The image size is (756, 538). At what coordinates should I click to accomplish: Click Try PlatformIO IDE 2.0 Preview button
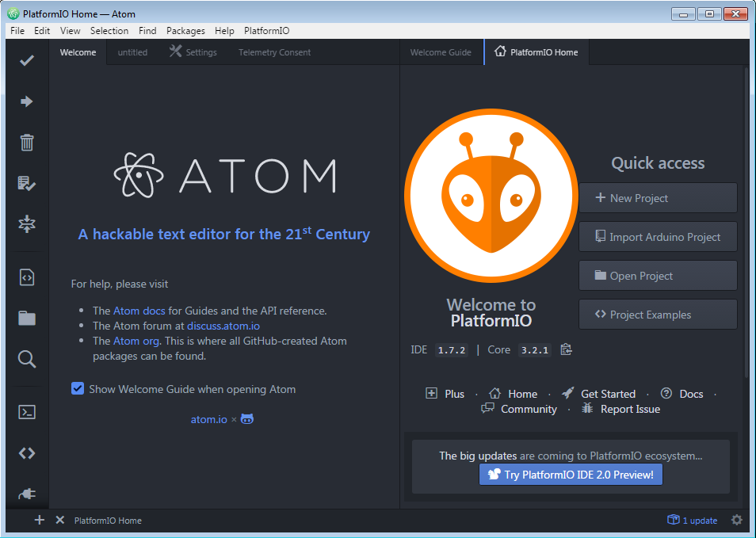[571, 475]
